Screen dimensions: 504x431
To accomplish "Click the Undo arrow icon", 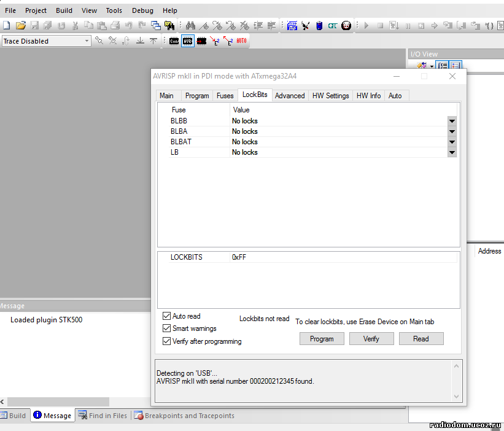I will [128, 25].
